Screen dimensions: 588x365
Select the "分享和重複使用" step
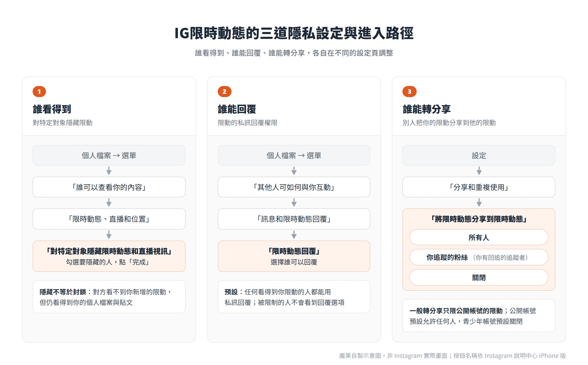coord(479,187)
